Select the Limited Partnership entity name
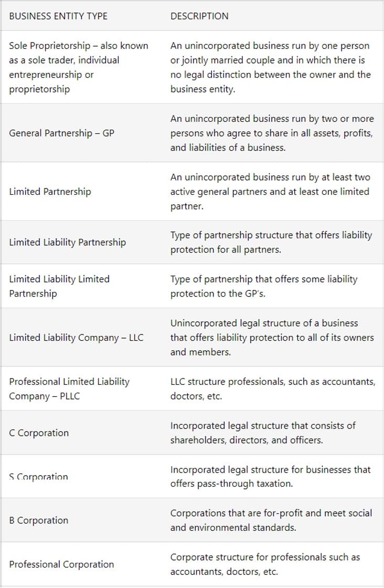Image resolution: width=384 pixels, height=588 pixels. click(x=50, y=192)
